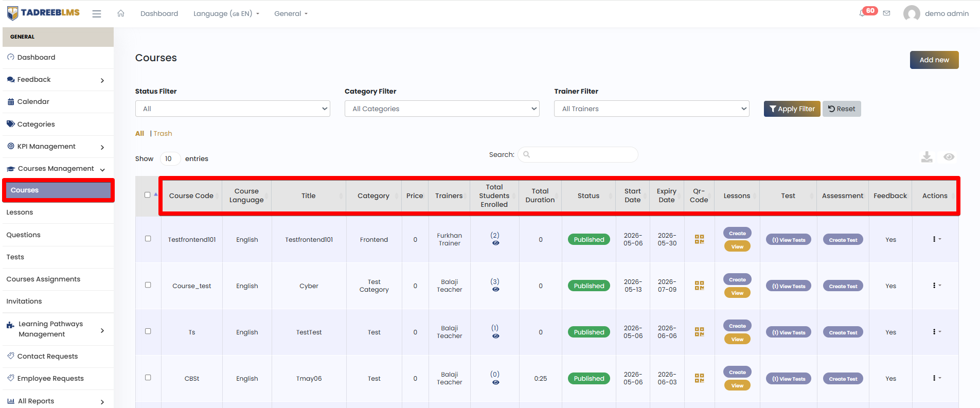Open the General dropdown in top bar
Screen dimensions: 980x408
pyautogui.click(x=291, y=14)
